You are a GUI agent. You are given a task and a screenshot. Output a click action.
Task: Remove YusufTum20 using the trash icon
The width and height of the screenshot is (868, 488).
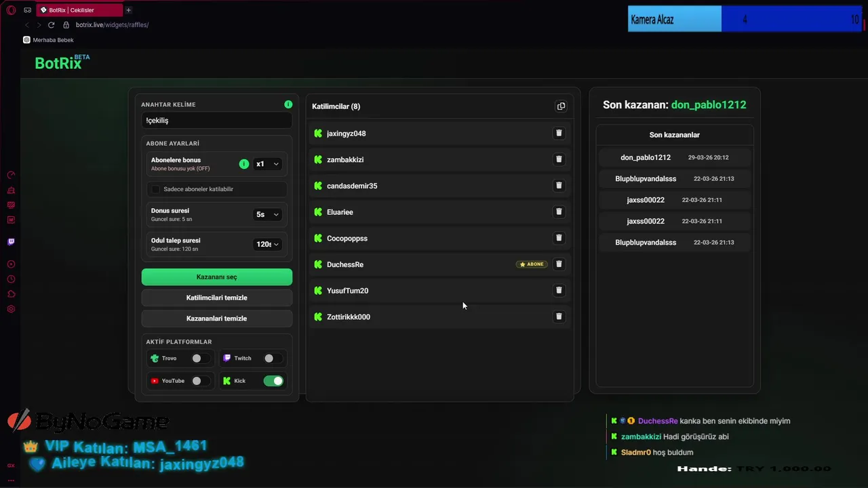click(559, 290)
